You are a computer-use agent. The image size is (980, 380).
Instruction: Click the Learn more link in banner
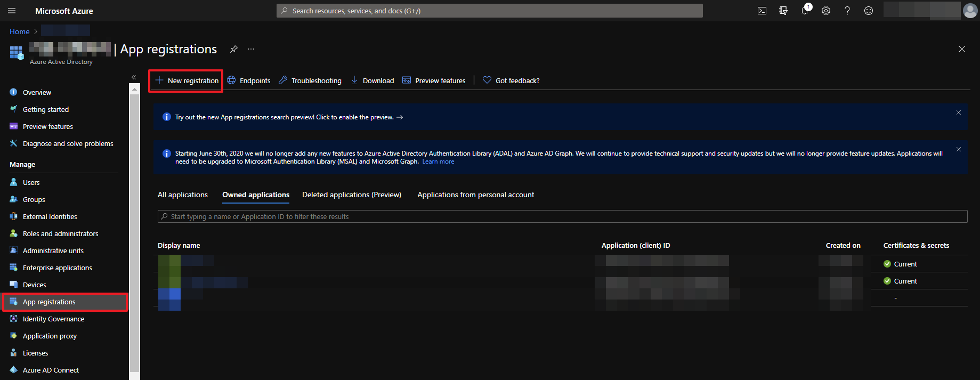pyautogui.click(x=438, y=162)
